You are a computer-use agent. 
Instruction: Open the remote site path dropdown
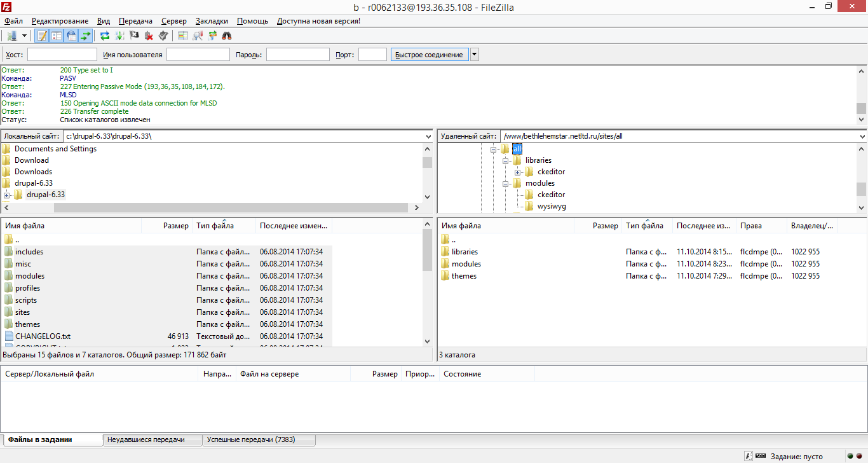click(x=862, y=136)
